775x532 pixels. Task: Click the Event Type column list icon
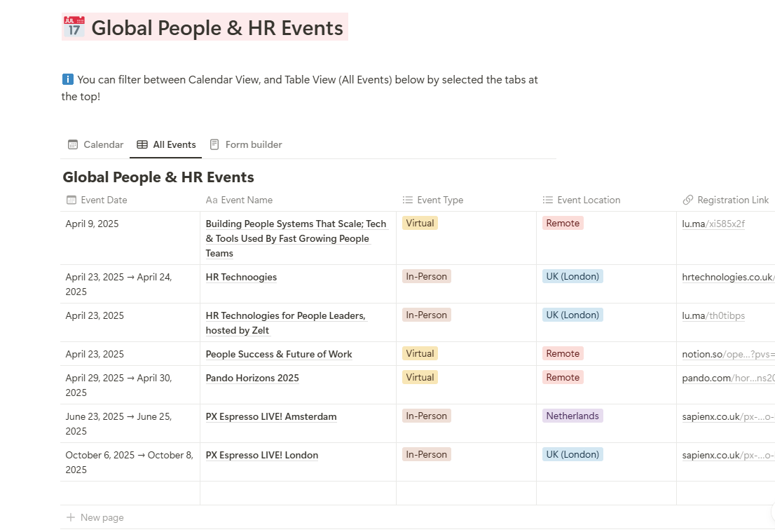coord(407,200)
